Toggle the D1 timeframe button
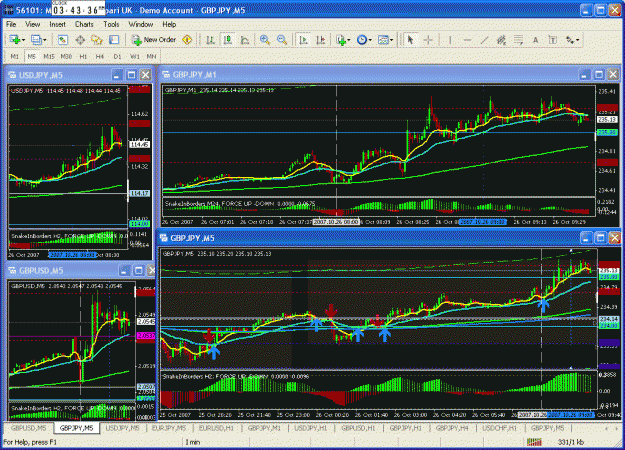Screen dimensions: 625x450 coord(117,56)
